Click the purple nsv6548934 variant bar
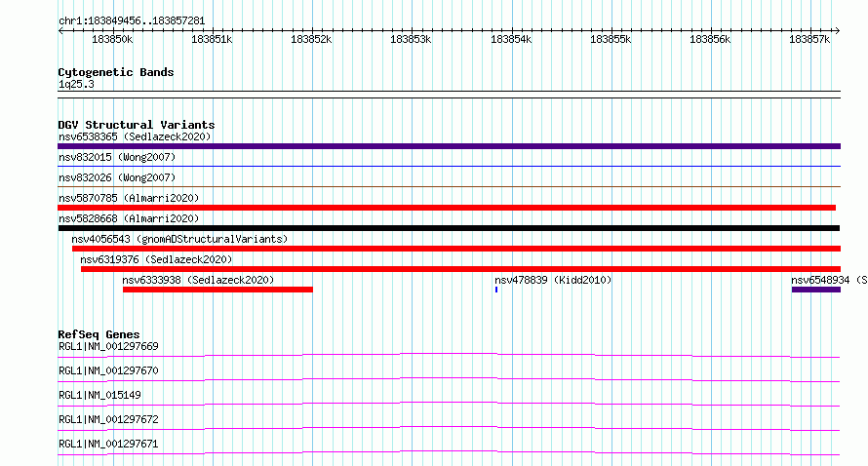The width and height of the screenshot is (868, 466). [x=816, y=290]
